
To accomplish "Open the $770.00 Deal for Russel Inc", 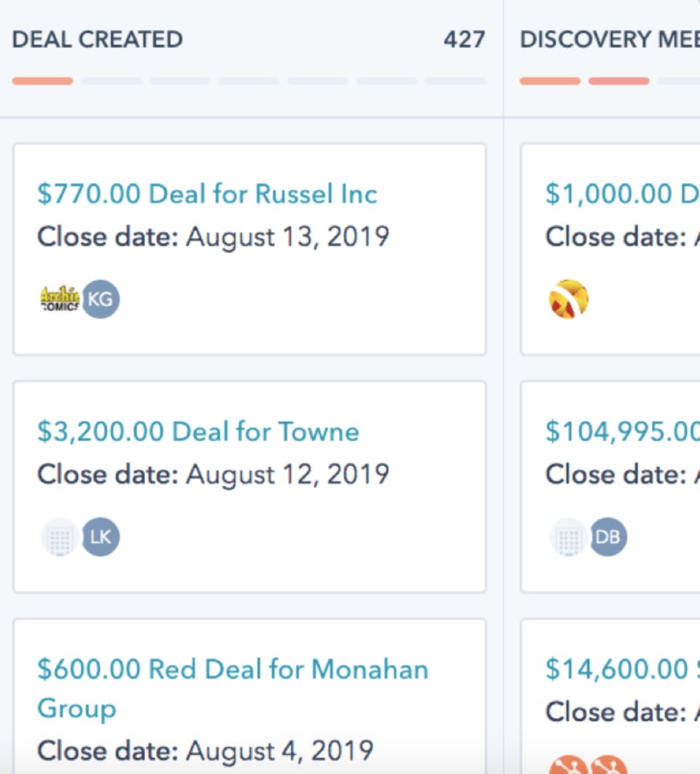I will (206, 193).
